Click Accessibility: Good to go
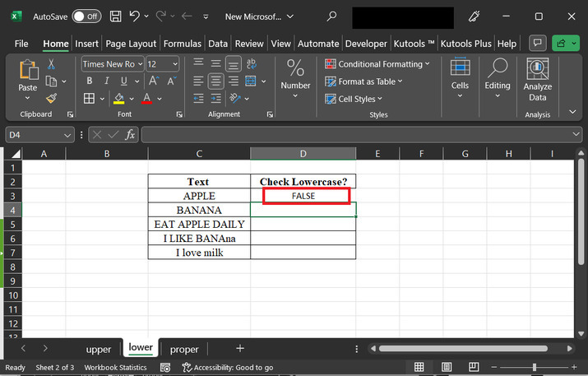 click(228, 368)
